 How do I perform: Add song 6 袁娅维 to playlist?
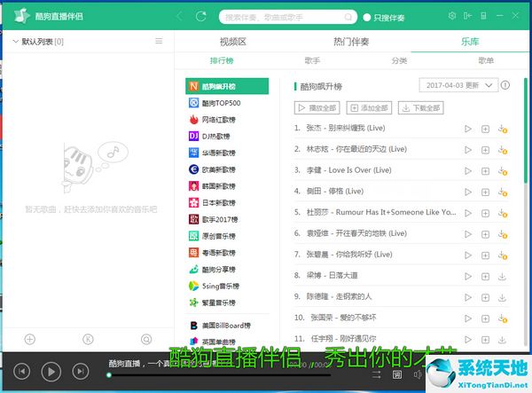click(x=486, y=234)
